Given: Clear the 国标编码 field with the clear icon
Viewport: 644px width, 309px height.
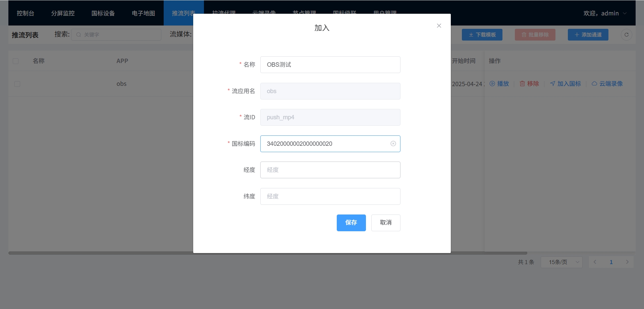Looking at the screenshot, I should click(x=393, y=144).
